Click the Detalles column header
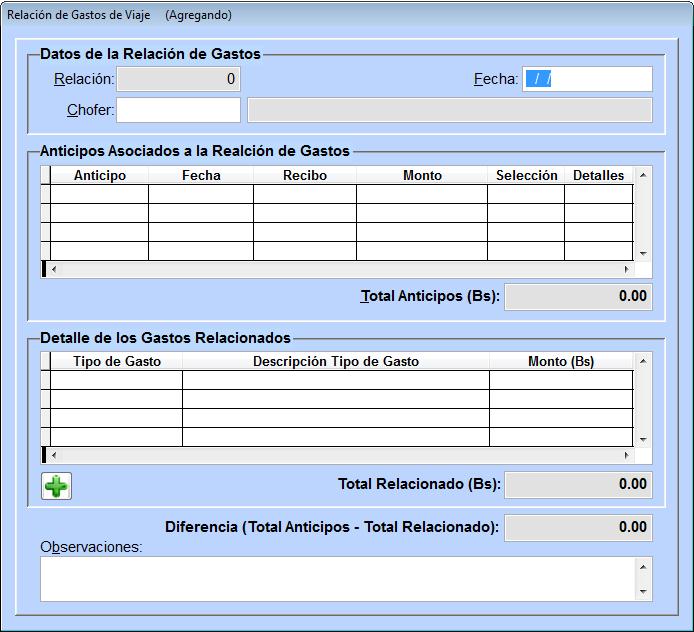This screenshot has width=694, height=632. pos(598,175)
